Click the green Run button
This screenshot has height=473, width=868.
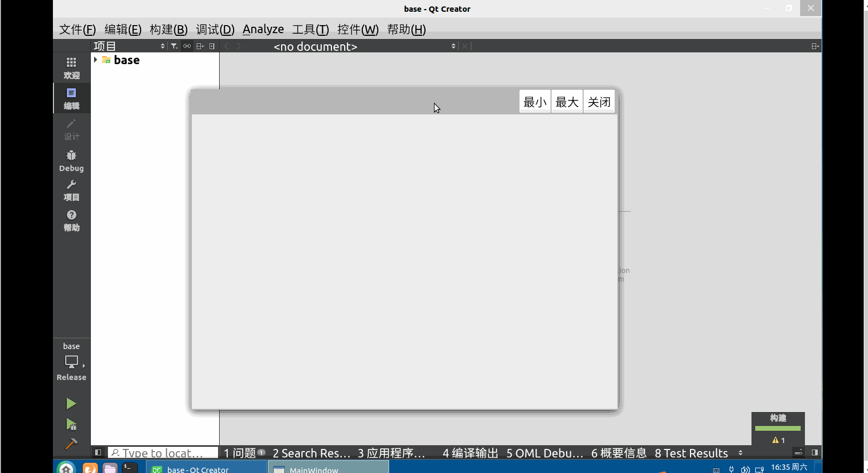click(71, 404)
